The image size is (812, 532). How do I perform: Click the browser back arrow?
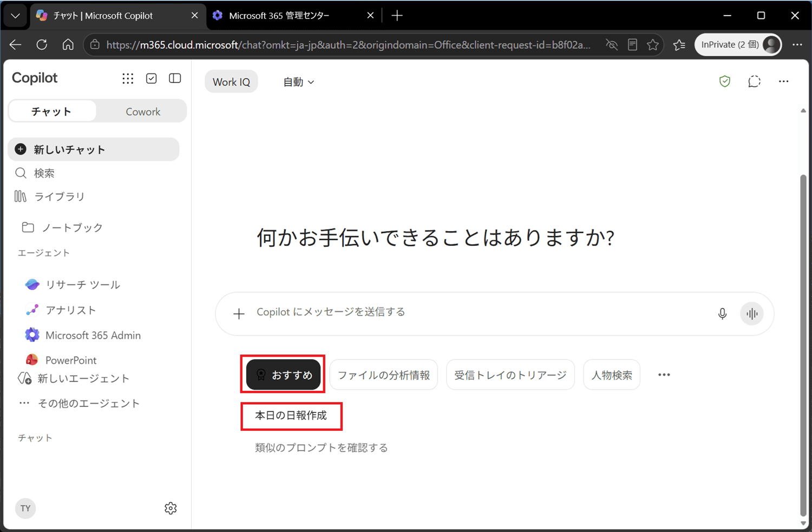[x=16, y=45]
